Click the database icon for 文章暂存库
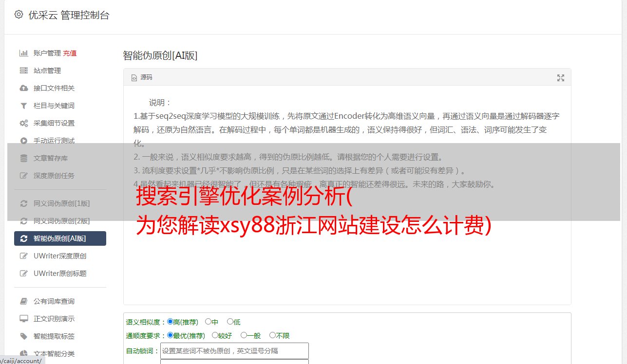Image resolution: width=627 pixels, height=364 pixels. 23,158
